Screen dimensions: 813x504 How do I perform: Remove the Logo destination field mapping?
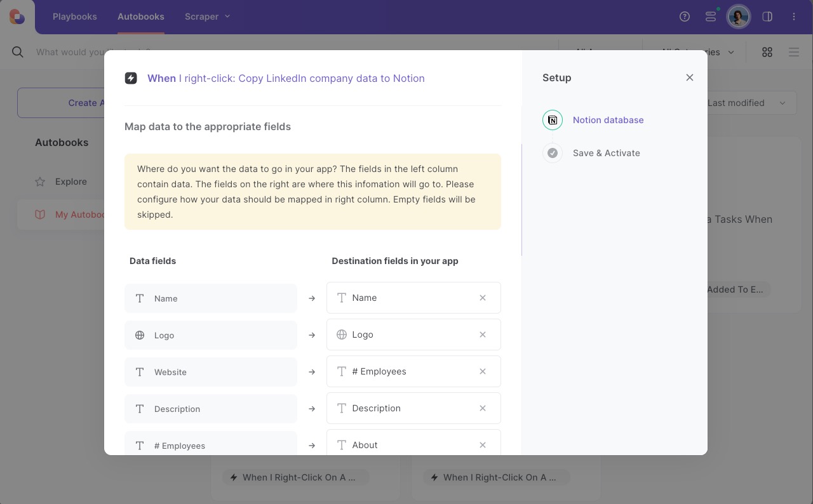(x=483, y=335)
